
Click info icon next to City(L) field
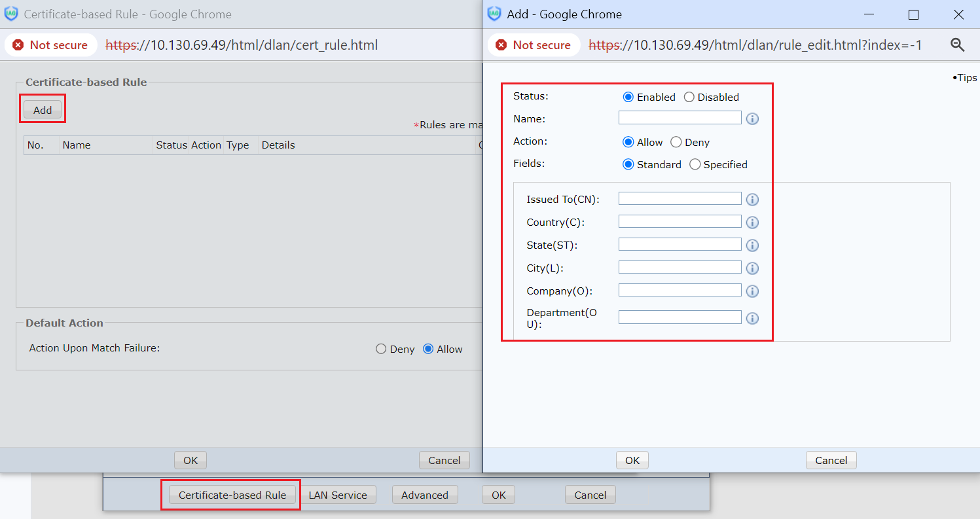(x=752, y=268)
